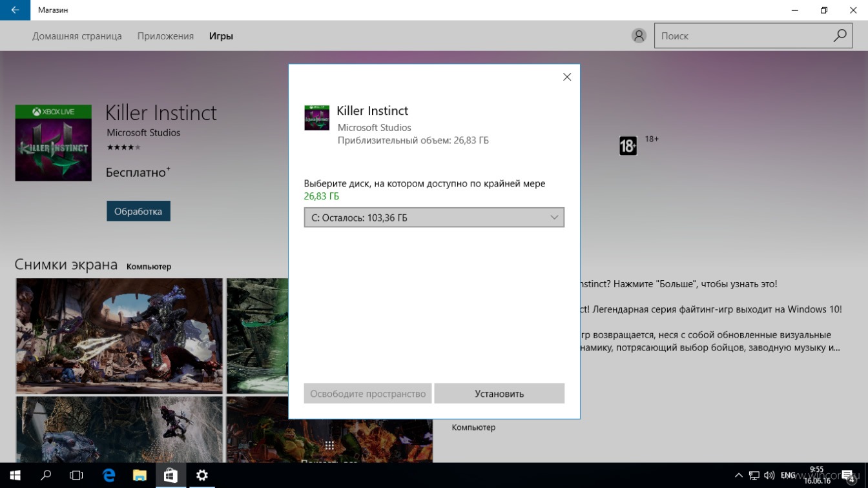Click the Бесплатно price label

138,172
